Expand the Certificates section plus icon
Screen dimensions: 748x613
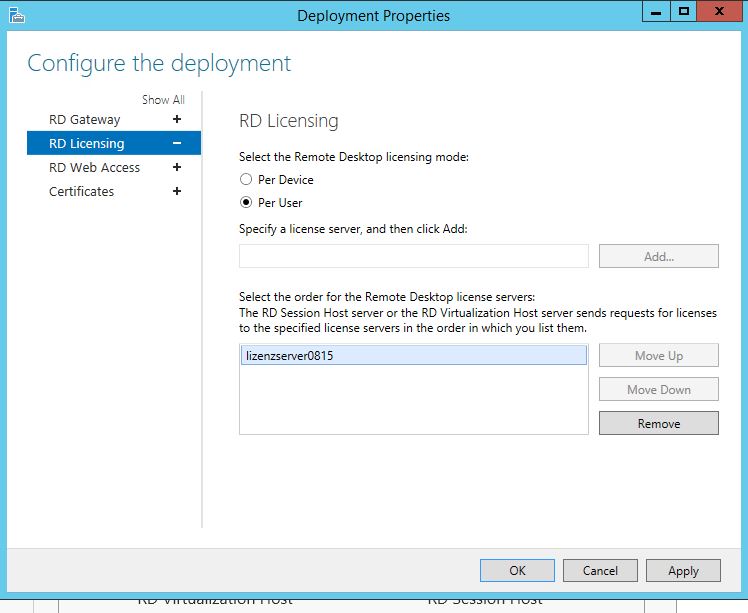177,191
